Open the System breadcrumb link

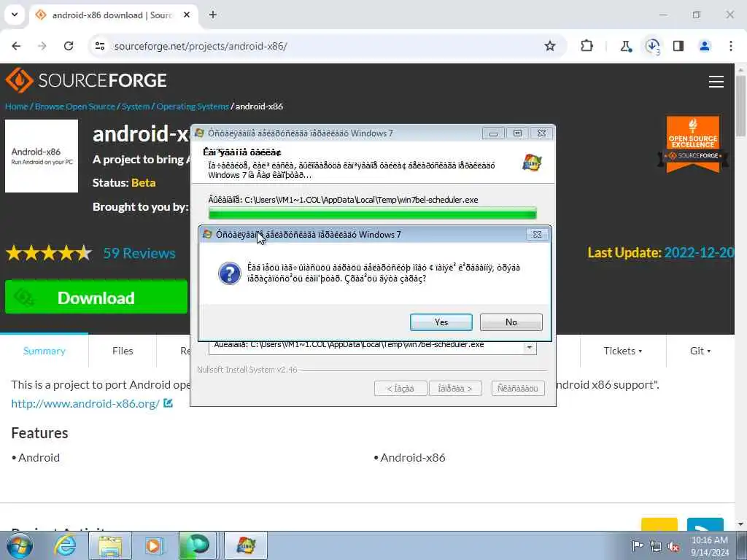(x=135, y=106)
